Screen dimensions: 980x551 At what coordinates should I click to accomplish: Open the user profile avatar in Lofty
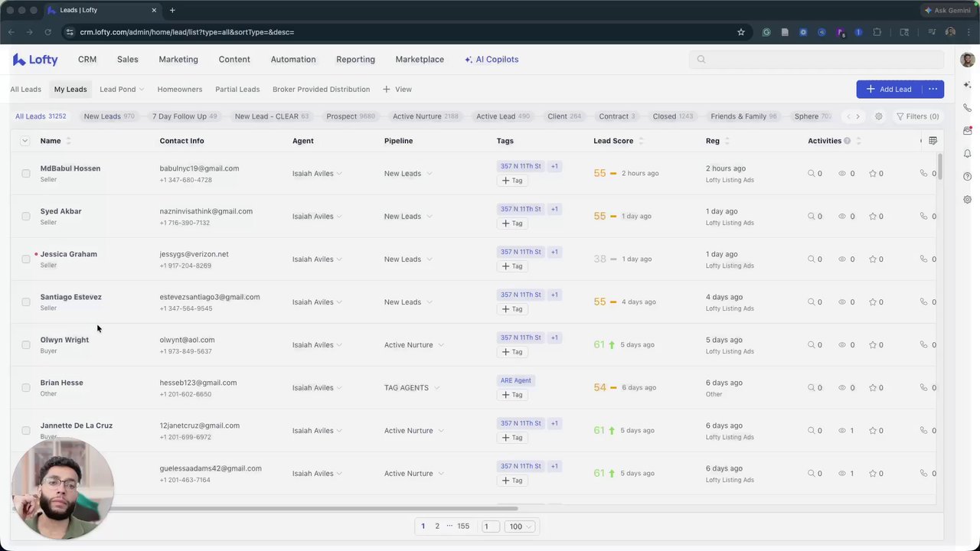(x=968, y=60)
